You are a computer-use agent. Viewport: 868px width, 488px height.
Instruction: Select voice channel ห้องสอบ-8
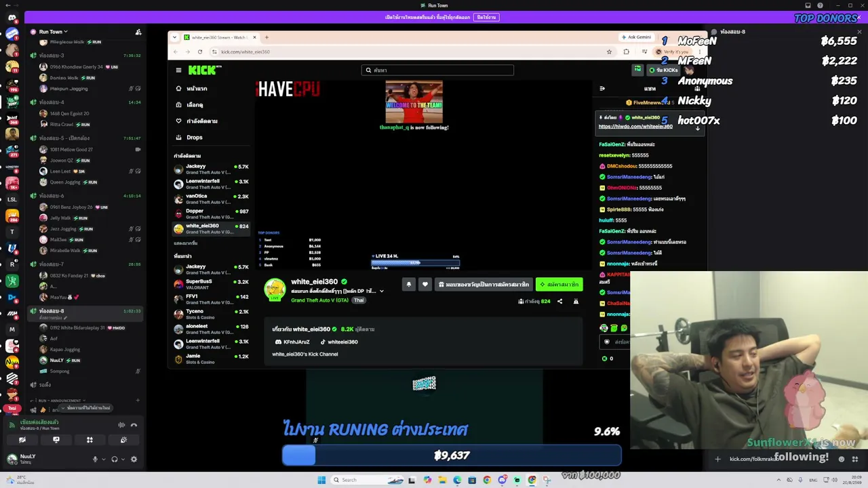(x=85, y=312)
